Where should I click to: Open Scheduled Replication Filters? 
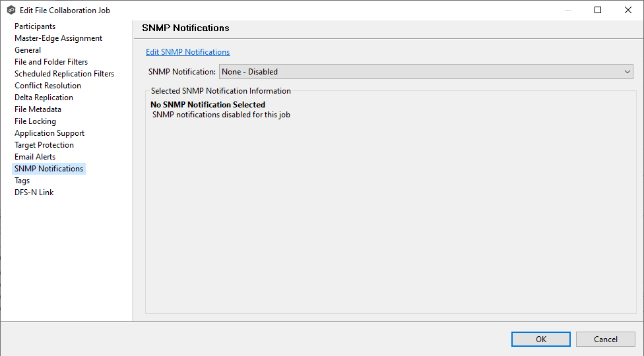[x=64, y=74]
